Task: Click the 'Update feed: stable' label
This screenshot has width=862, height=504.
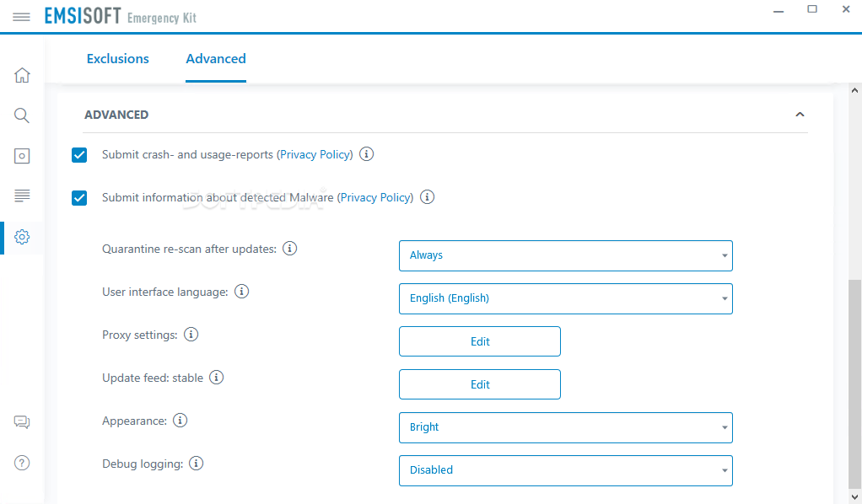Action: (153, 378)
